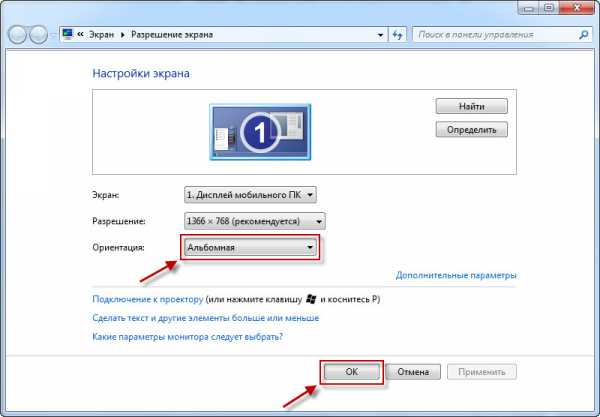Click the Экран breadcrumb in address bar
Viewport: 600px width, 417px height.
click(x=101, y=34)
